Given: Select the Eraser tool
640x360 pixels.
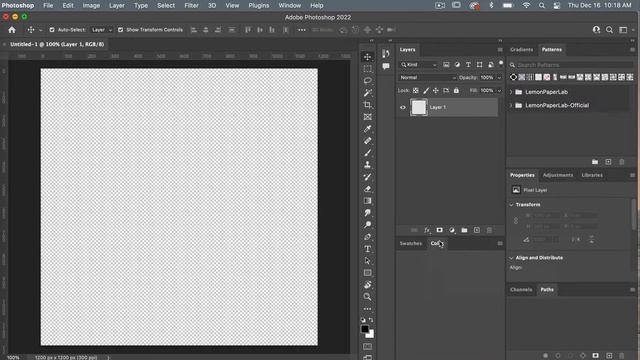Looking at the screenshot, I should coord(367,189).
